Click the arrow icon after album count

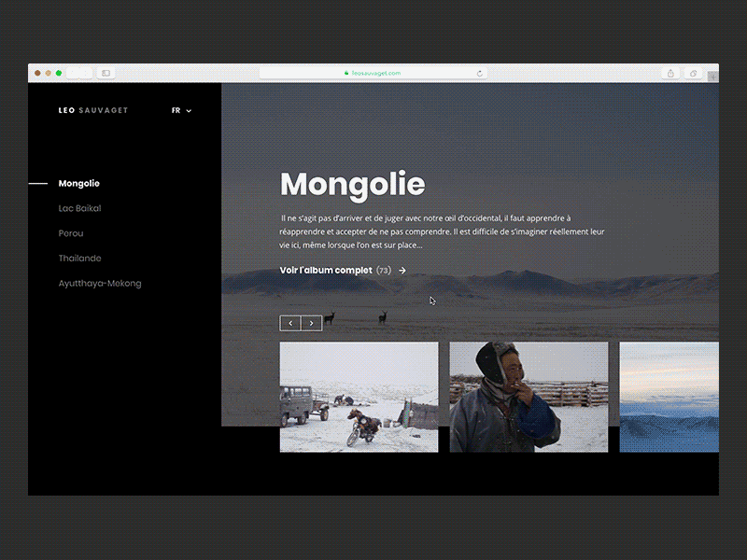pyautogui.click(x=402, y=270)
